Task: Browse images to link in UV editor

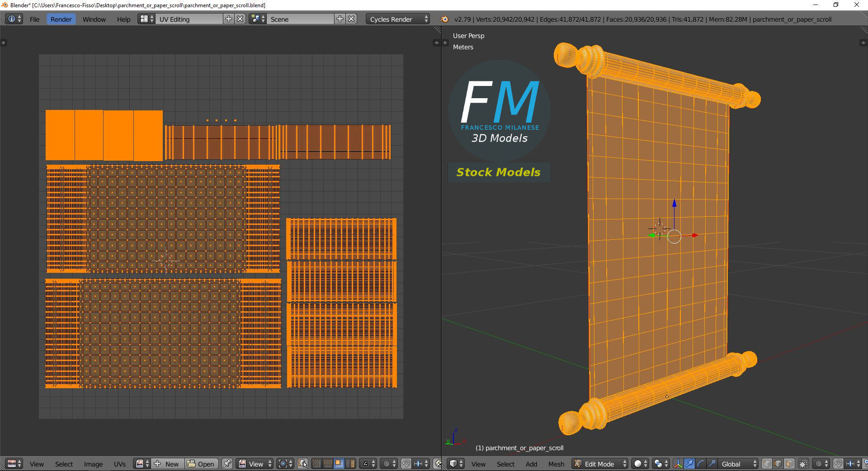Action: pos(142,464)
